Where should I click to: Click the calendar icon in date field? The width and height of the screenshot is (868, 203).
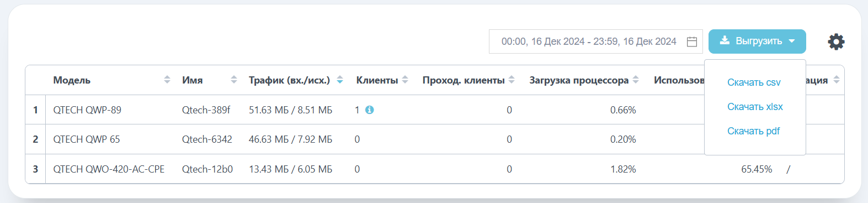click(692, 41)
